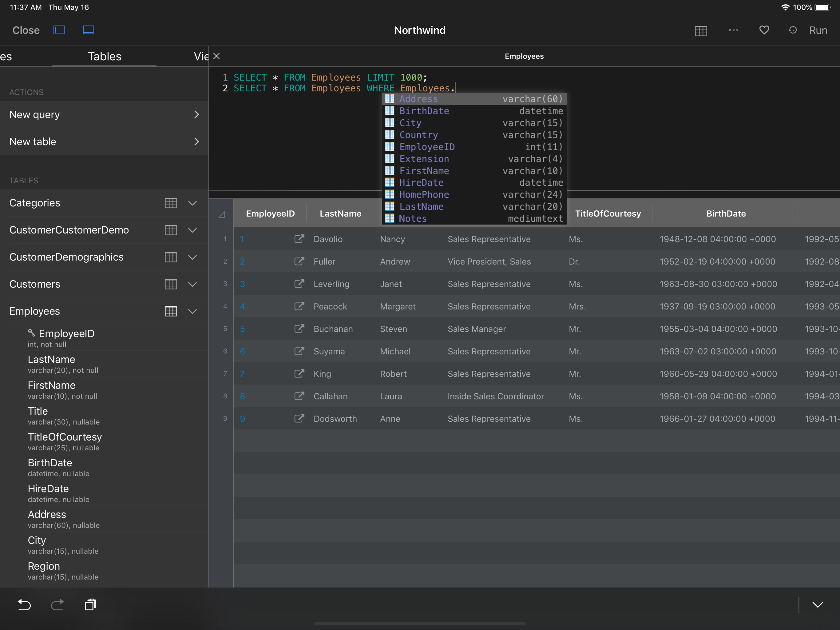Image resolution: width=840 pixels, height=630 pixels.
Task: Open the three-dots more options menu
Action: [733, 30]
